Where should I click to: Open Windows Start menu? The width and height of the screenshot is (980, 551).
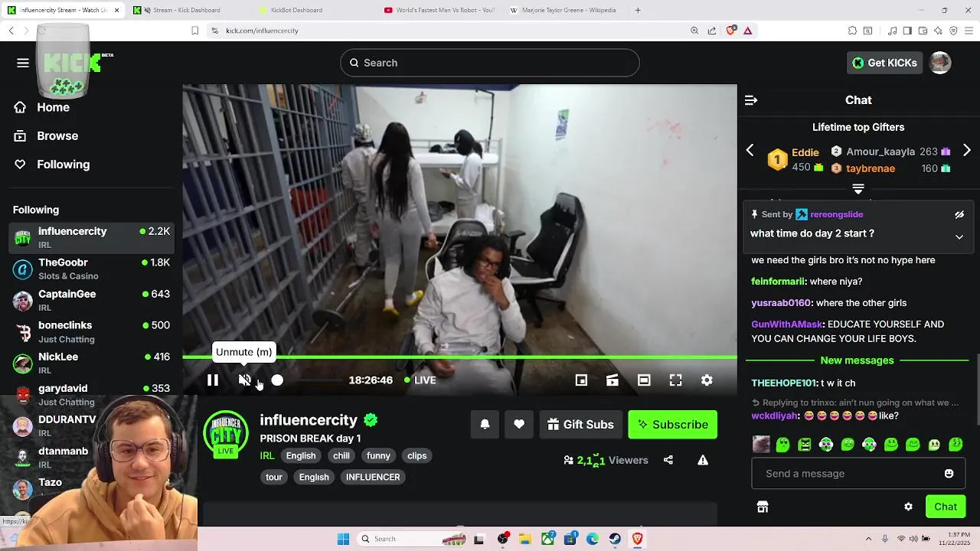coord(343,539)
